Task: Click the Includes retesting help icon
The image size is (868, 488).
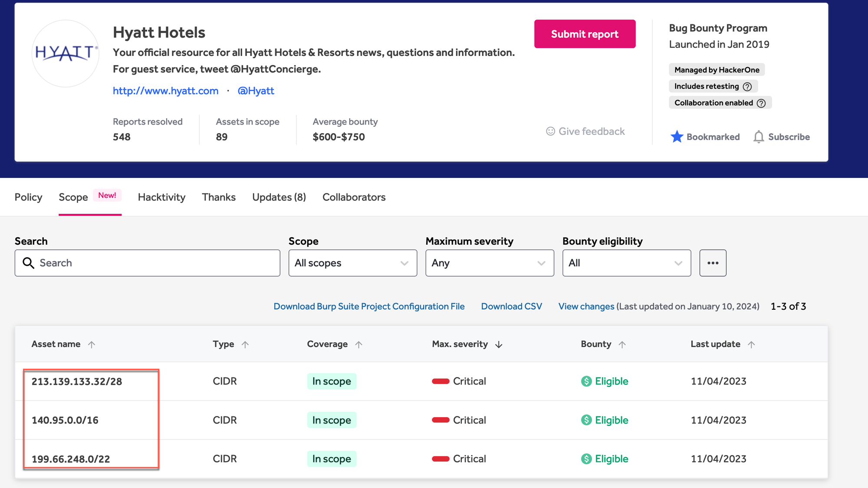Action: click(x=747, y=86)
